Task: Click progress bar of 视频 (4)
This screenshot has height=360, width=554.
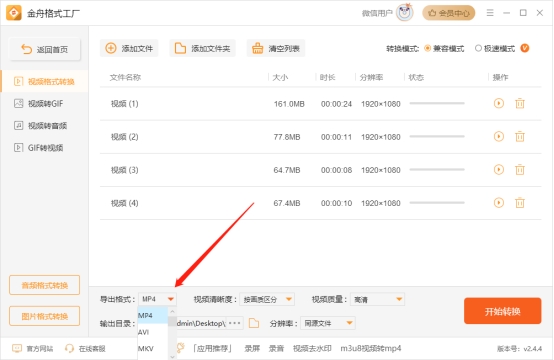Action: (x=437, y=203)
